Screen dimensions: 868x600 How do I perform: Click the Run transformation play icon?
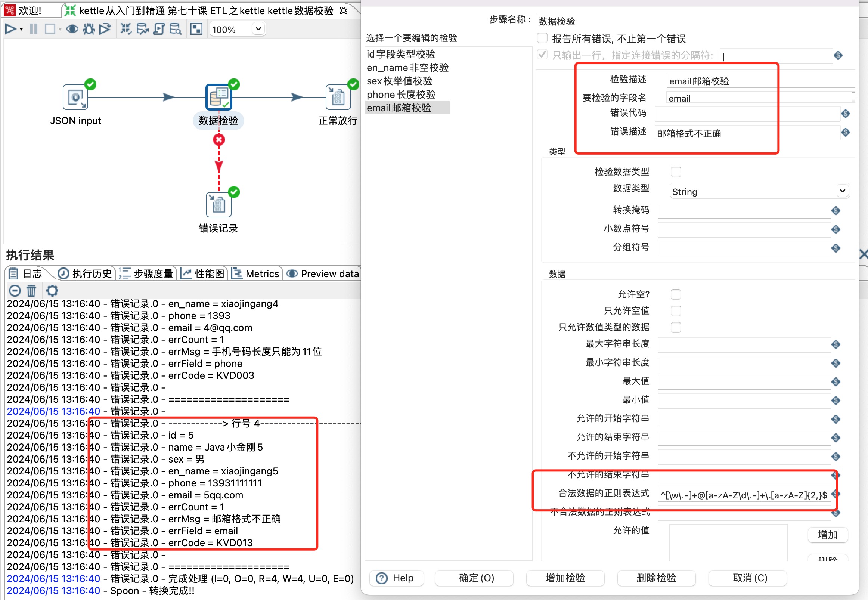pyautogui.click(x=10, y=29)
